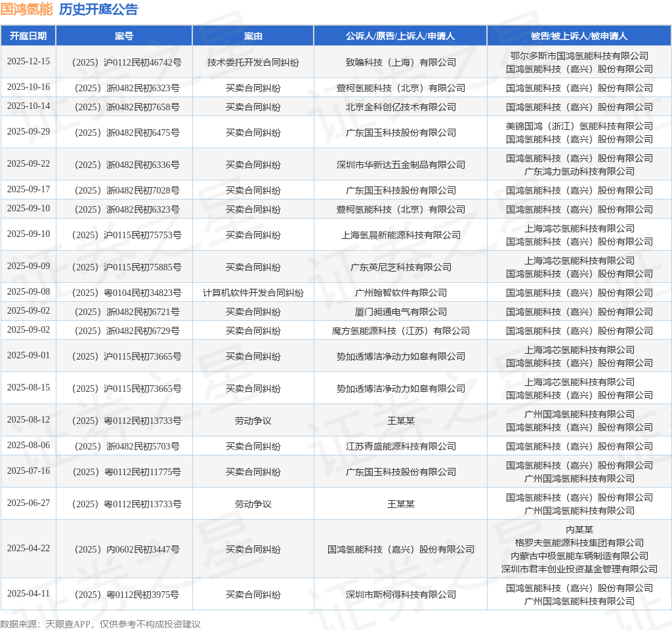Select the 案由 column header
The width and height of the screenshot is (672, 630).
click(x=253, y=36)
